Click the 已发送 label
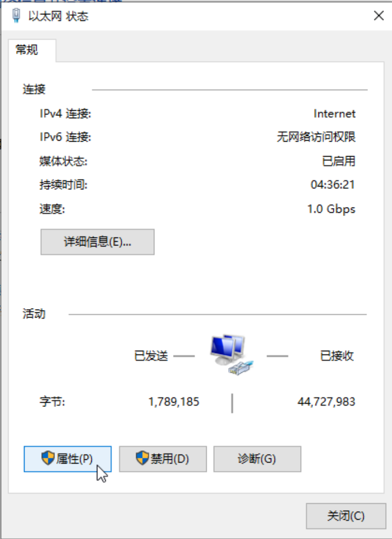Image resolution: width=392 pixels, height=539 pixels. click(x=151, y=356)
